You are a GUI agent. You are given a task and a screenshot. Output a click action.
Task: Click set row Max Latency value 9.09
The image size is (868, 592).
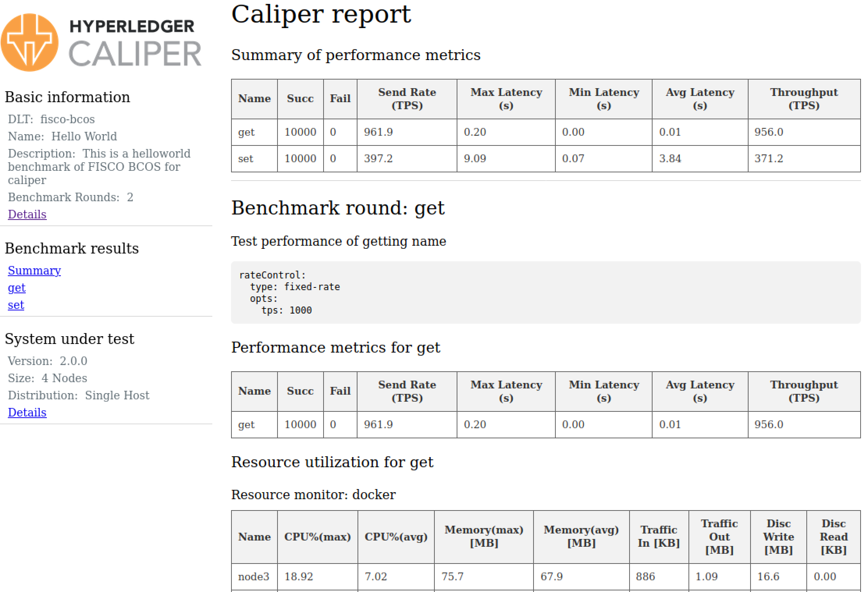click(x=475, y=159)
